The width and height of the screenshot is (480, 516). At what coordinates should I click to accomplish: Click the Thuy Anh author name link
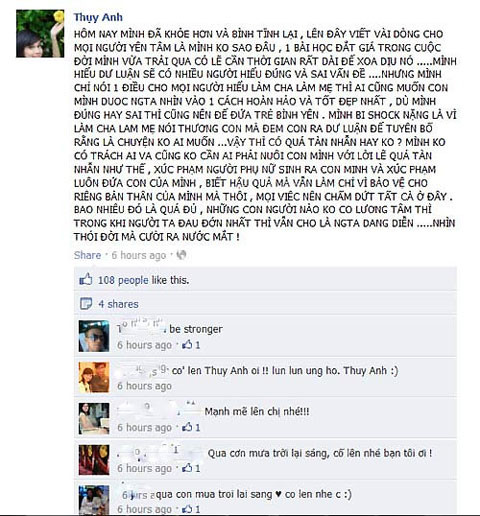coord(98,17)
